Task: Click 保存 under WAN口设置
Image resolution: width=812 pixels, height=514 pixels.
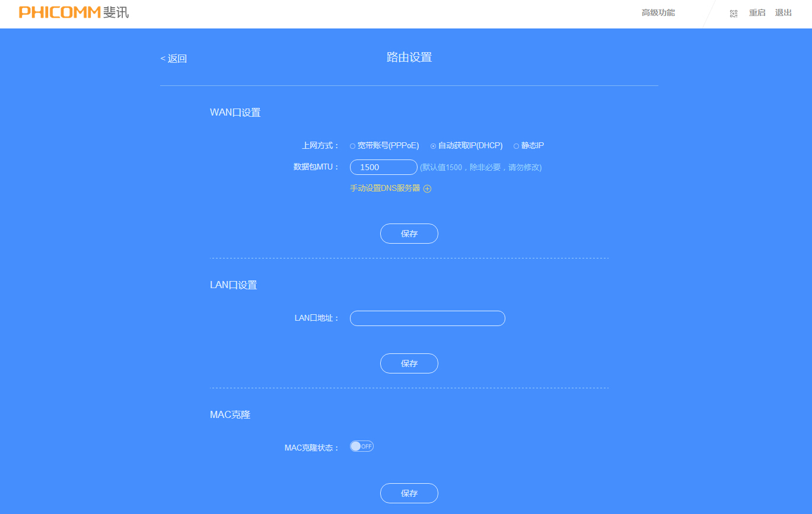Action: click(409, 233)
